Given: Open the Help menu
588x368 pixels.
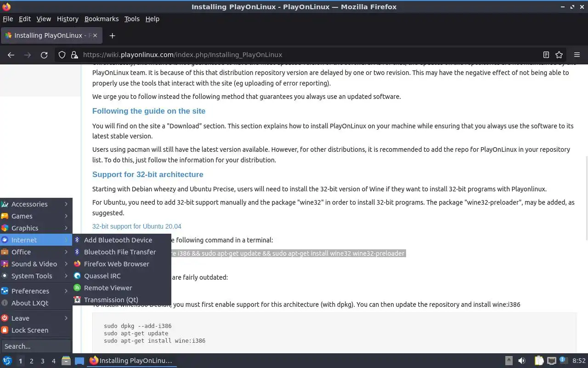Looking at the screenshot, I should click(152, 19).
